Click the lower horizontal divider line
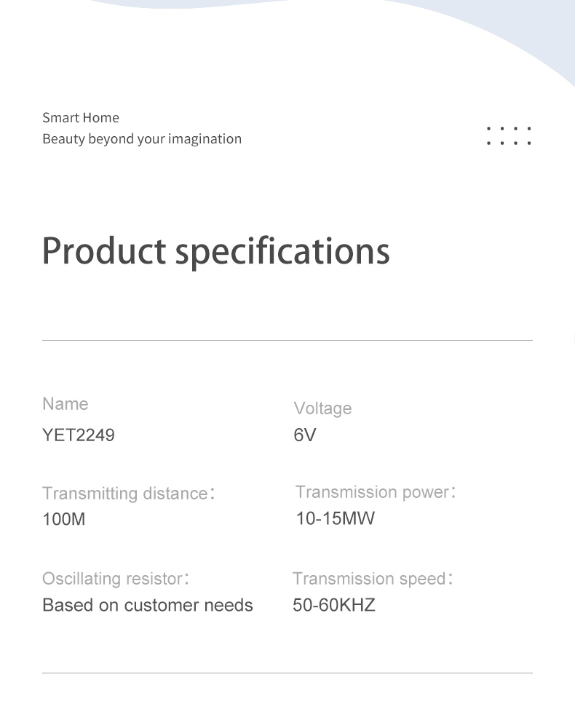The width and height of the screenshot is (575, 728). click(x=287, y=673)
